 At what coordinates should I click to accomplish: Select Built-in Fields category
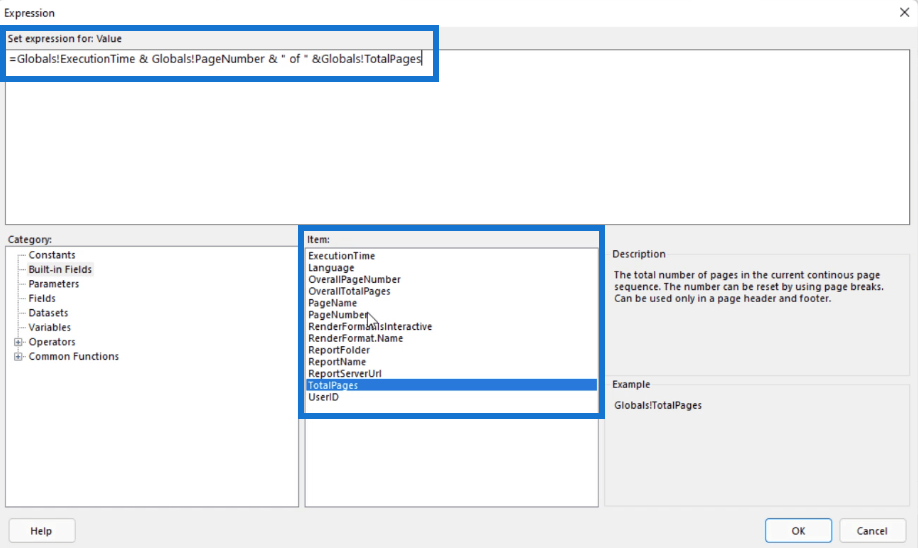point(60,269)
